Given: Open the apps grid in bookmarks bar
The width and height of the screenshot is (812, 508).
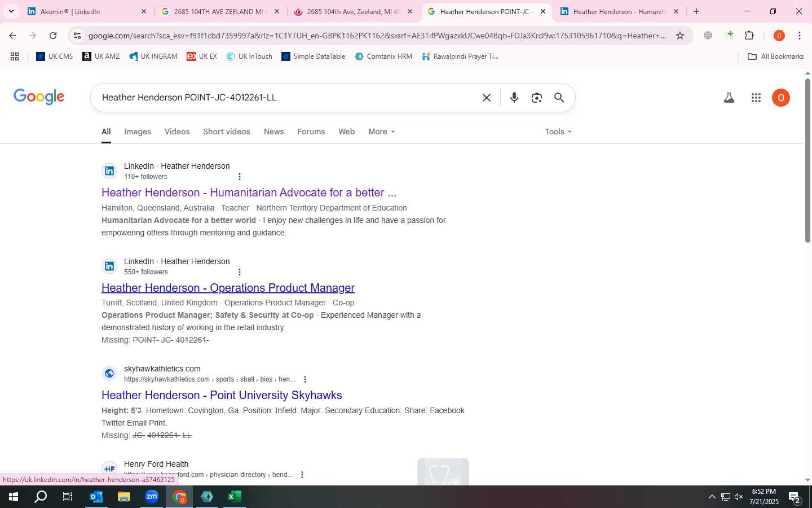Looking at the screenshot, I should point(15,56).
